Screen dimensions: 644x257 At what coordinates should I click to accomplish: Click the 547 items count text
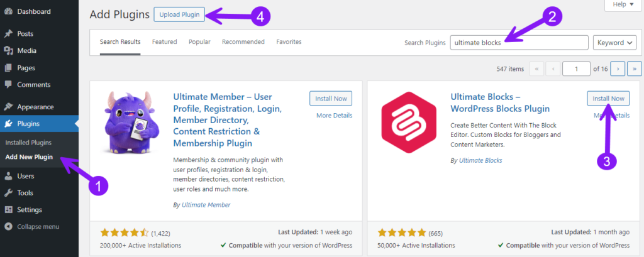pos(510,69)
